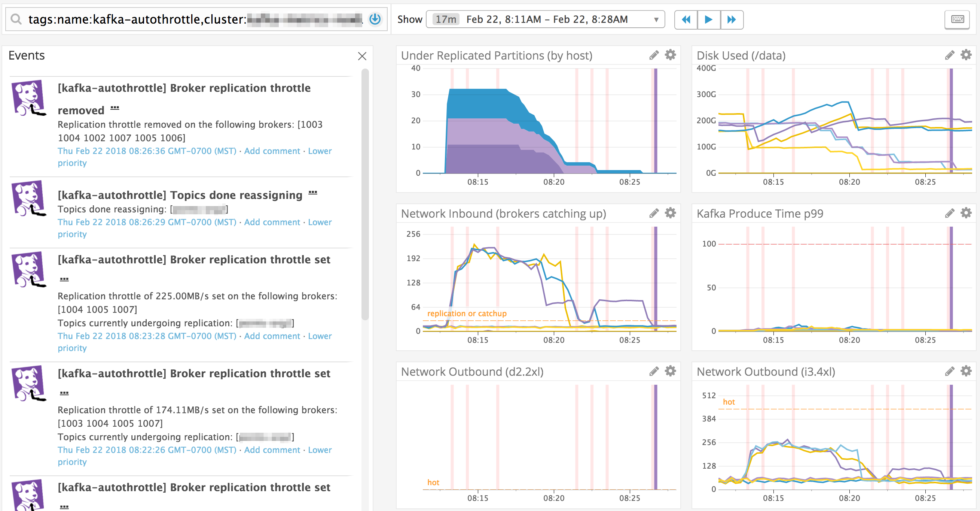Screen dimensions: 980x511
Task: Open the 08:23:28 event timestamp link
Action: (x=147, y=336)
